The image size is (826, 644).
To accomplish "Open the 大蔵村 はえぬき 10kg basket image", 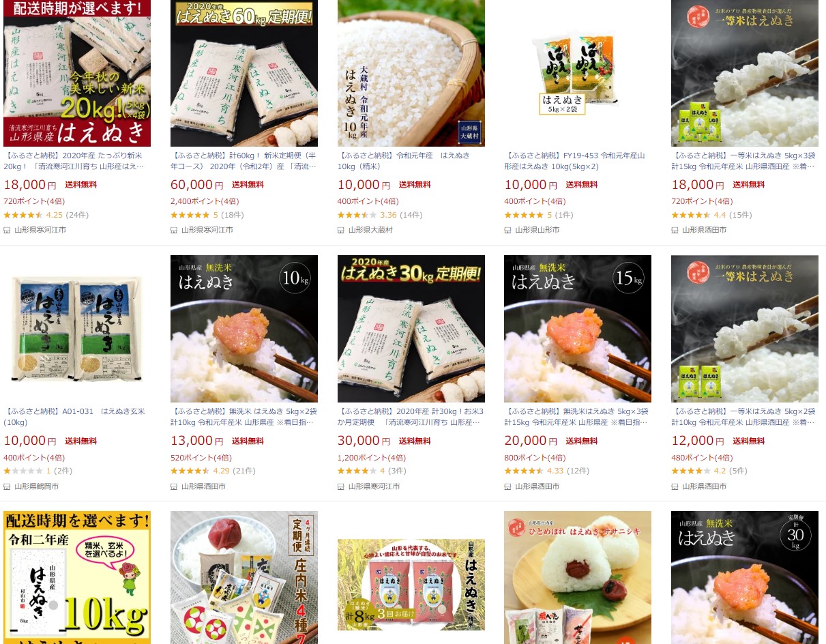I will coord(411,73).
